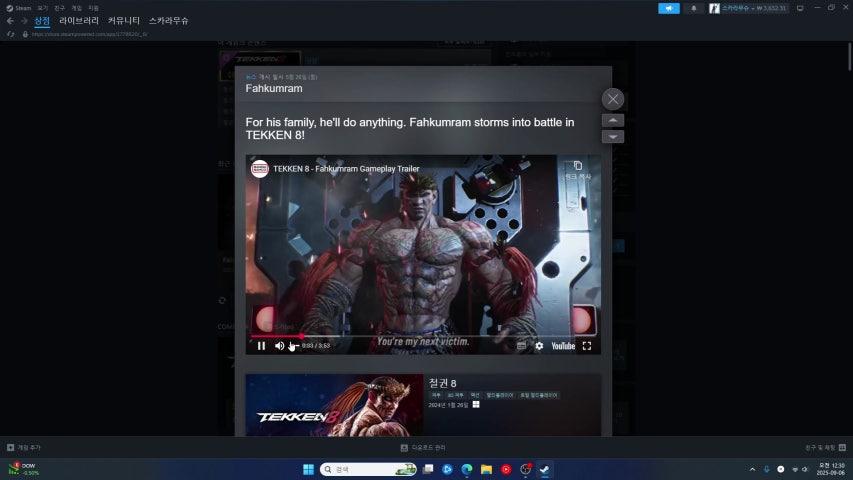Pause the Fahkumram gameplay trailer
The width and height of the screenshot is (853, 480).
pyautogui.click(x=261, y=346)
